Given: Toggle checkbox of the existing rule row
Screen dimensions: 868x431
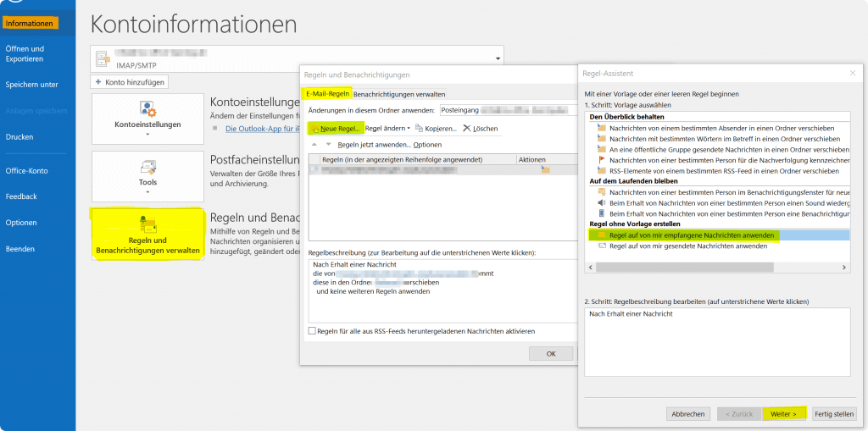Looking at the screenshot, I should (x=314, y=170).
